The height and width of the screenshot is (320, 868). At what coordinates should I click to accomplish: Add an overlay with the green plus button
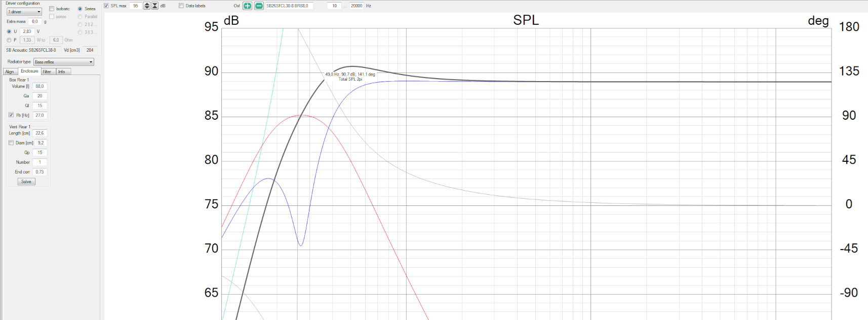pyautogui.click(x=247, y=6)
